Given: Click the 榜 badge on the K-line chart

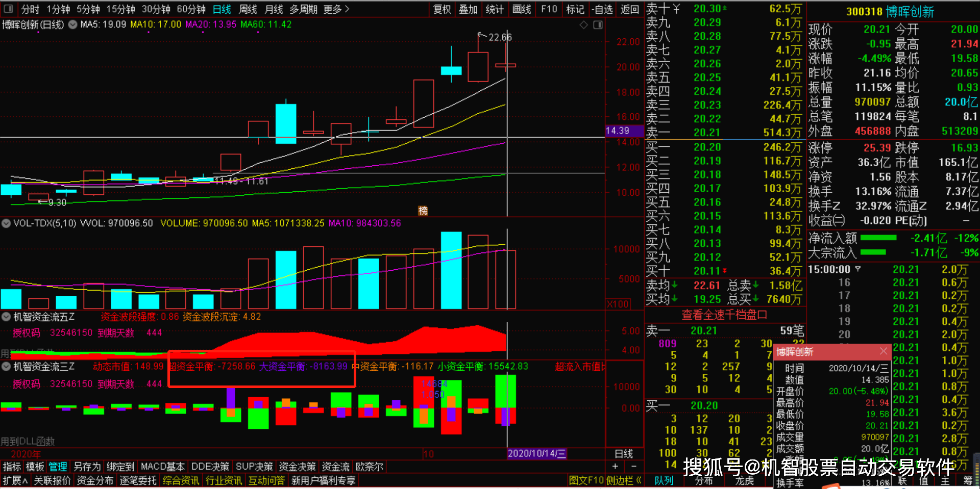Looking at the screenshot, I should click(x=423, y=211).
